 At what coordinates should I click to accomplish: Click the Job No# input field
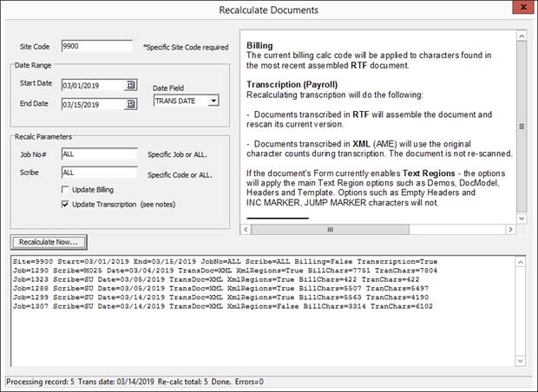click(99, 154)
